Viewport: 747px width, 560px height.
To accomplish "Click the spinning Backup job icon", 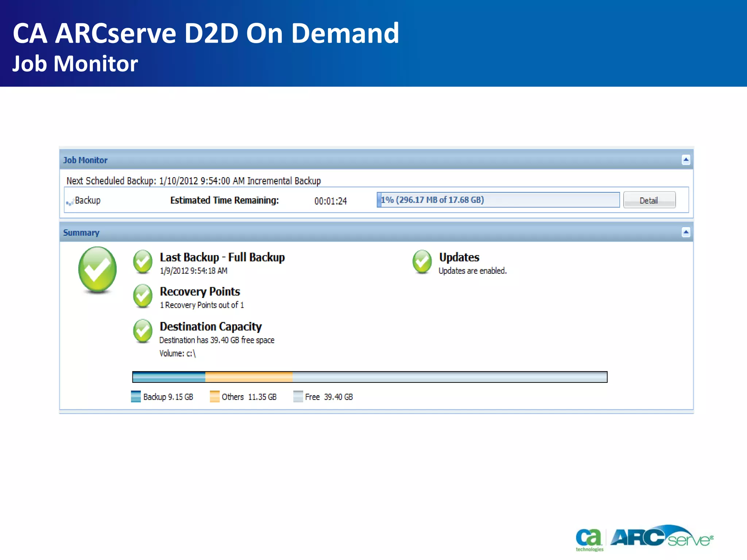I will point(70,202).
